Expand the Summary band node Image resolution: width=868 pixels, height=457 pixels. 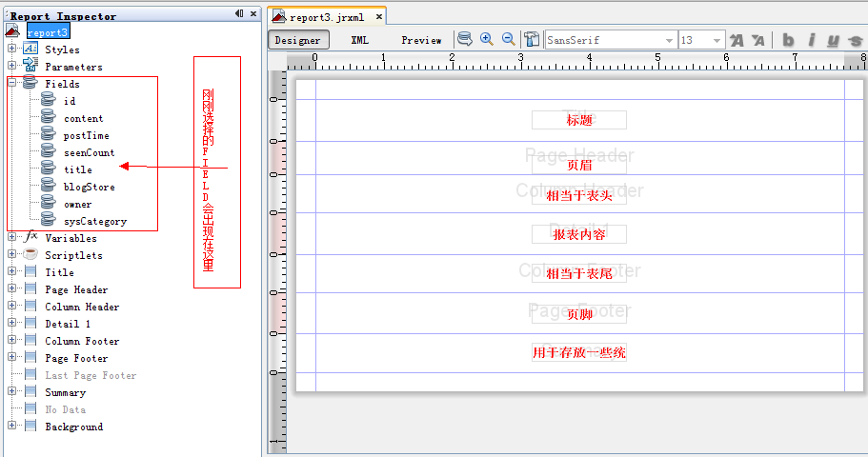(11, 391)
